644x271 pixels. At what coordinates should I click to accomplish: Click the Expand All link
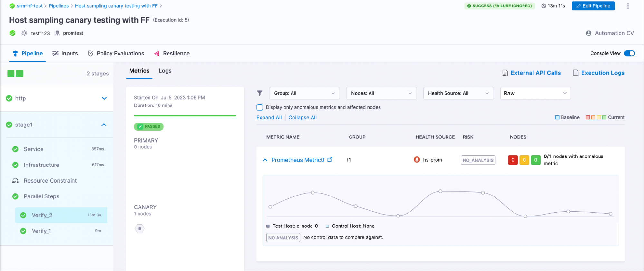[269, 118]
